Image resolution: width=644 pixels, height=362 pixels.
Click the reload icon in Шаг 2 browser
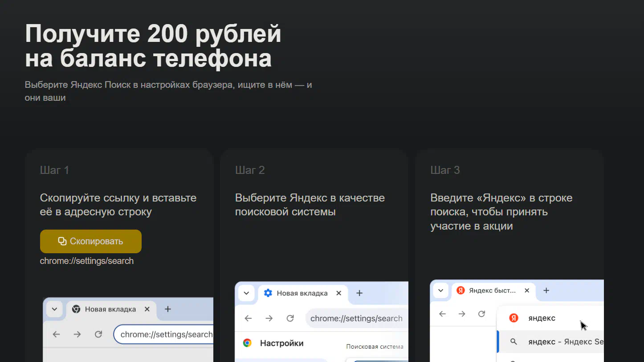click(290, 318)
